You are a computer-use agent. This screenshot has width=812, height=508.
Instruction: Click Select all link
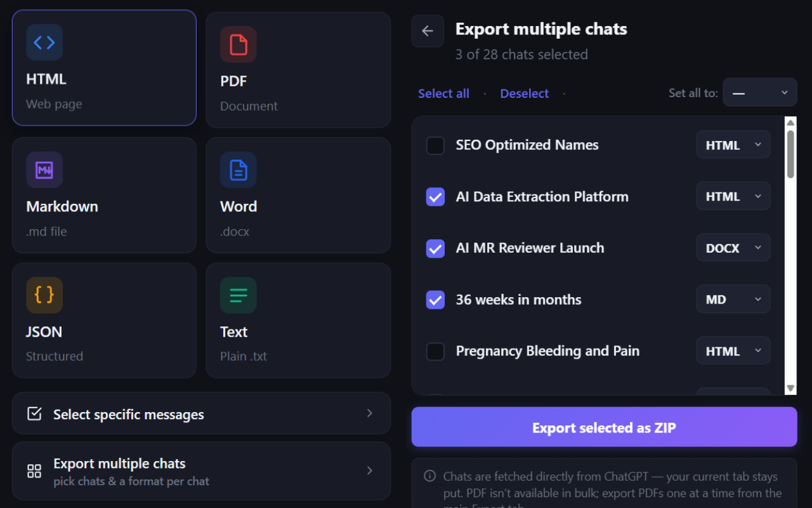[443, 93]
